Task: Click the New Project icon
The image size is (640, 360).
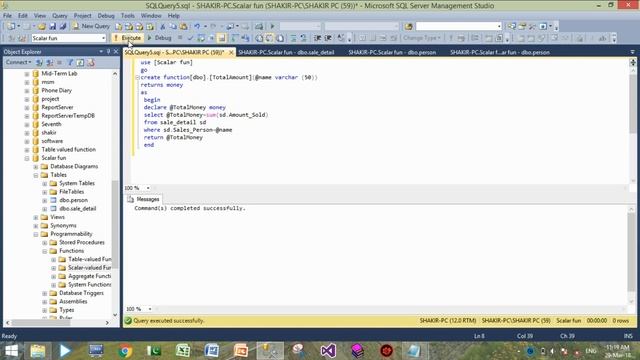Action: point(11,26)
